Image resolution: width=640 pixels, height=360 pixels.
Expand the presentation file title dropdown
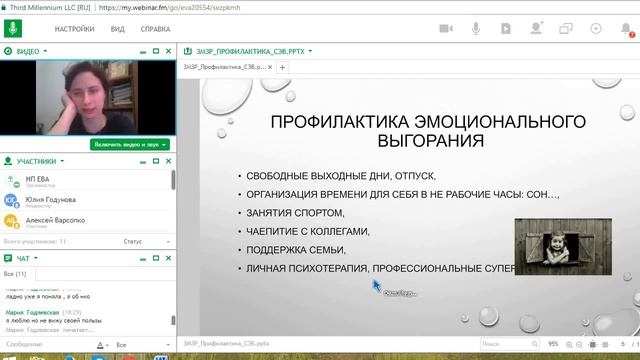coord(310,51)
